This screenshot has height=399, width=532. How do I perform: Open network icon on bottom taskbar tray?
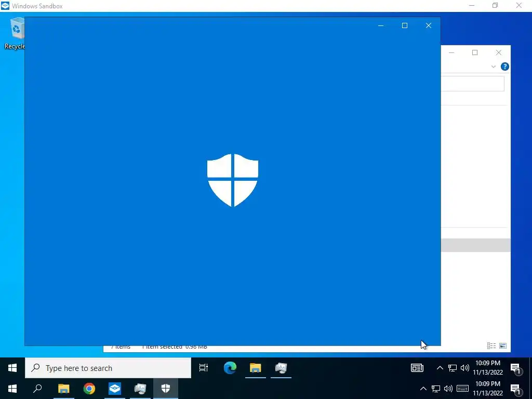pyautogui.click(x=436, y=389)
